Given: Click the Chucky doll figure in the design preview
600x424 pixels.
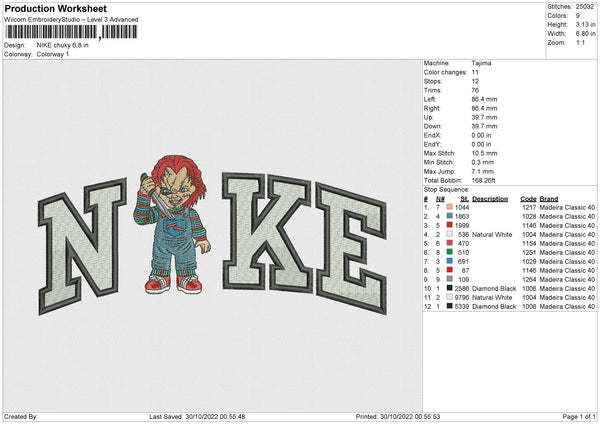Looking at the screenshot, I should click(x=172, y=225).
